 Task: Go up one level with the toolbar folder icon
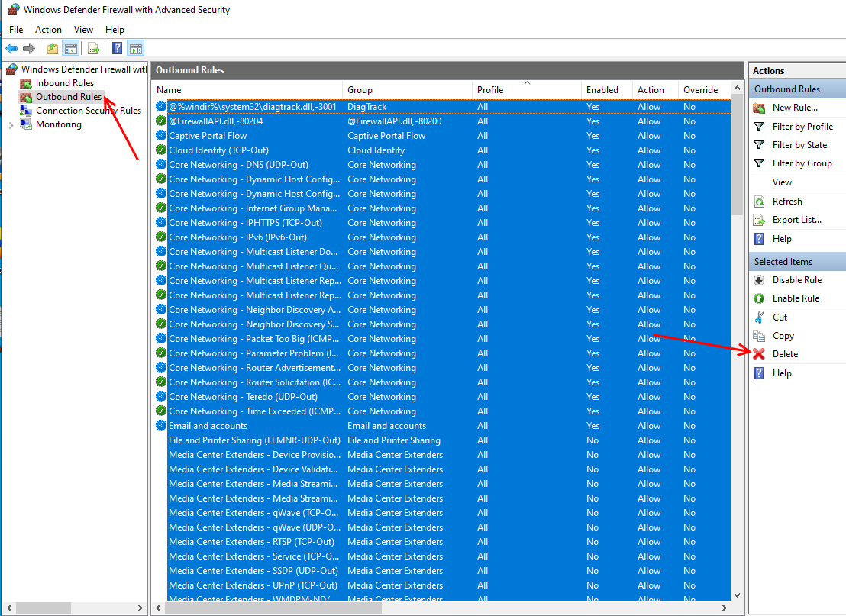coord(53,49)
